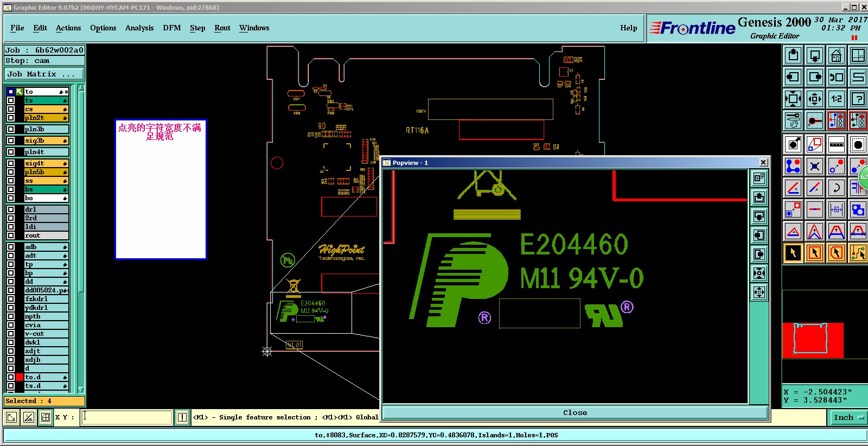This screenshot has height=446, width=868.
Task: Click the pan up icon in Popview
Action: coord(759,197)
